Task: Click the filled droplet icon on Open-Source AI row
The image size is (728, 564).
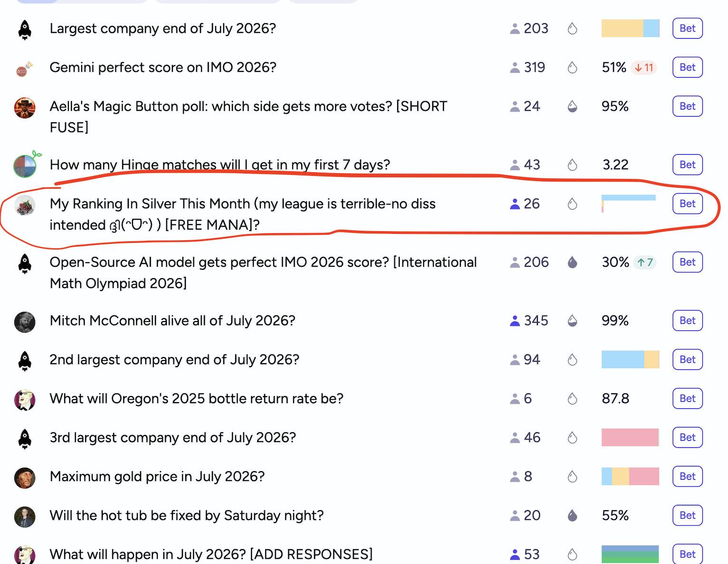Action: [573, 263]
